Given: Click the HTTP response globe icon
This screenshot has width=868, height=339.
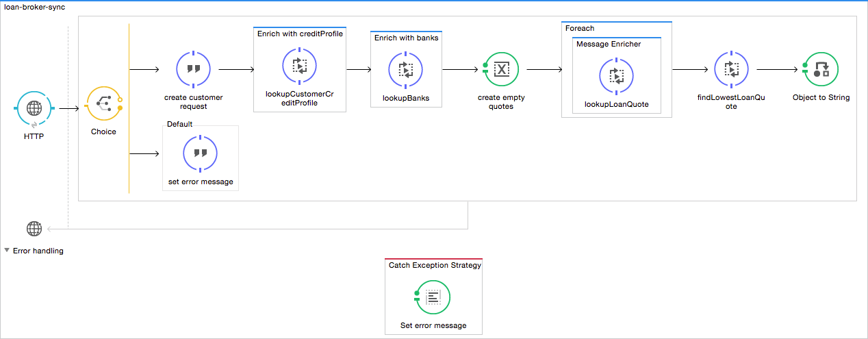Looking at the screenshot, I should pyautogui.click(x=34, y=229).
